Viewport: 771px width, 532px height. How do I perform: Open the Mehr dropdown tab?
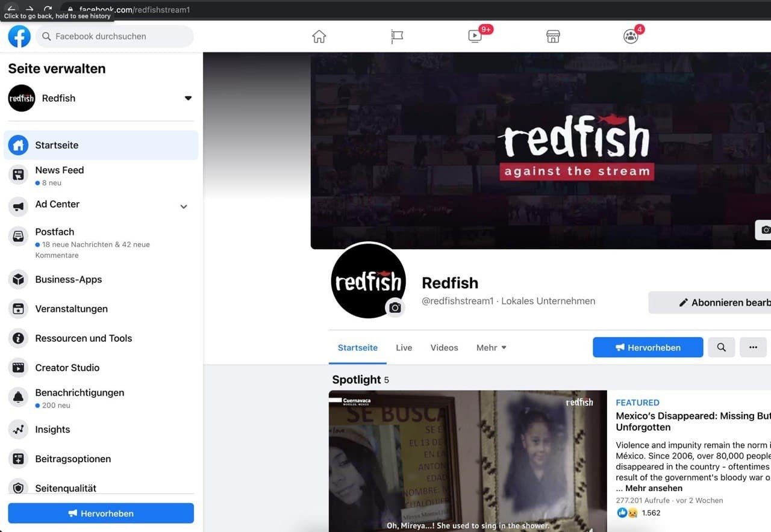click(x=492, y=347)
